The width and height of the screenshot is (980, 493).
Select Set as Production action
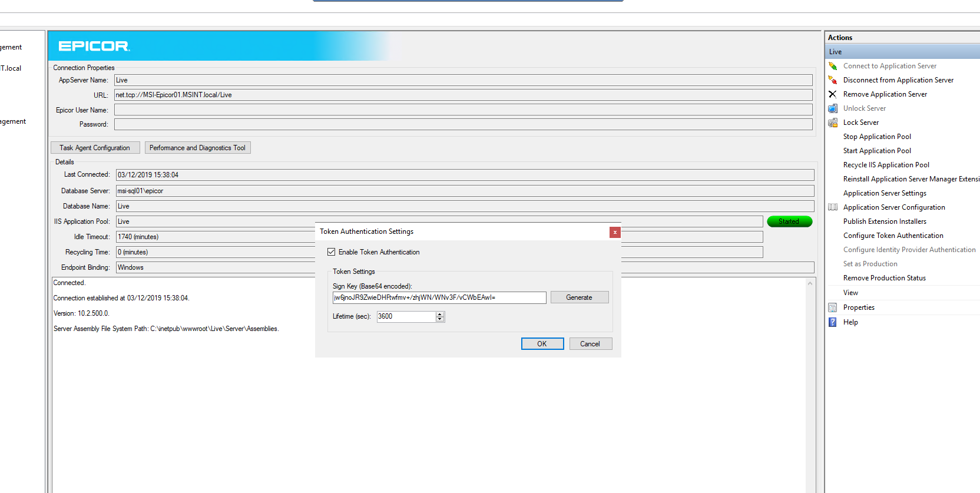870,264
